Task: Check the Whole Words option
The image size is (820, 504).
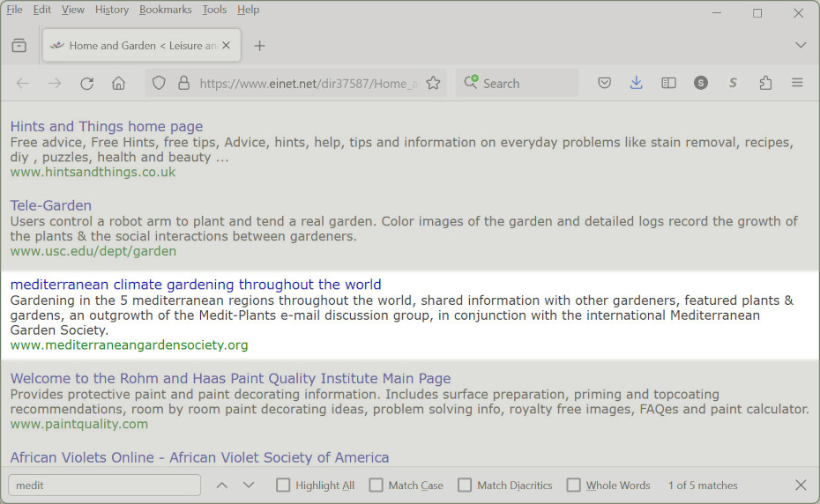Action: (x=574, y=485)
